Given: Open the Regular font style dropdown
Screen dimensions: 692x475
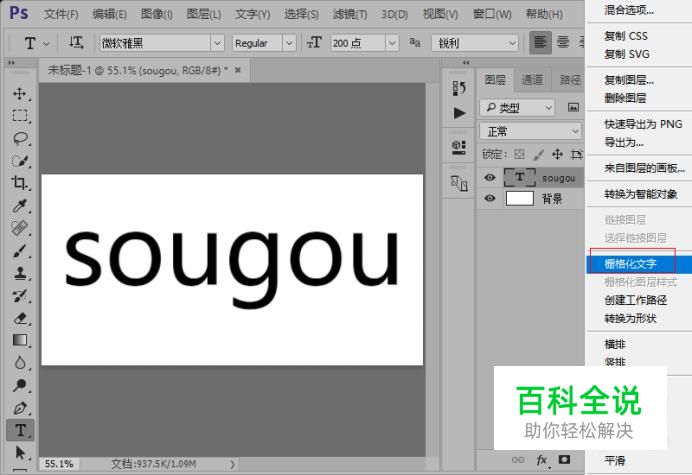Looking at the screenshot, I should (289, 43).
